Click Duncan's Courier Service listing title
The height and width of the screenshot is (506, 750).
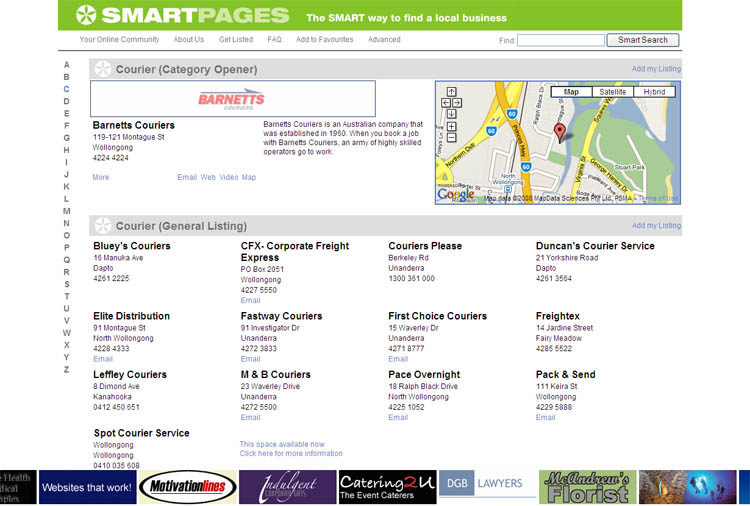point(595,246)
